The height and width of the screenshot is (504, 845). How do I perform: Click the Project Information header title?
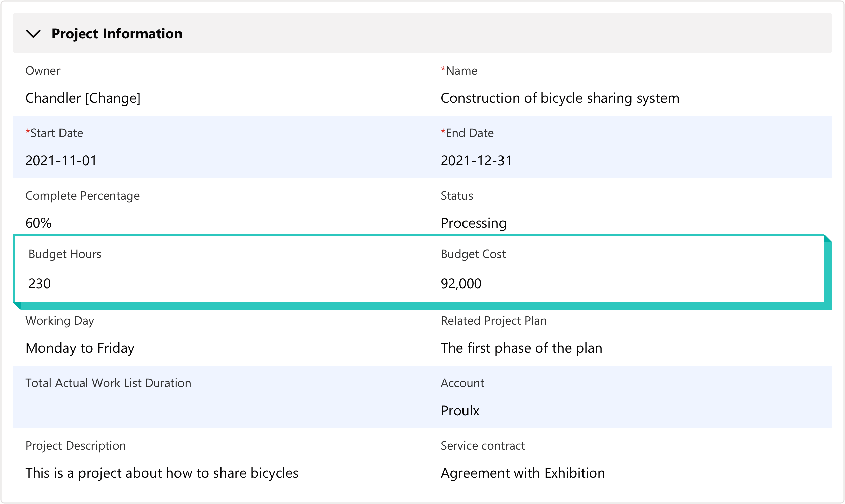[x=117, y=34]
